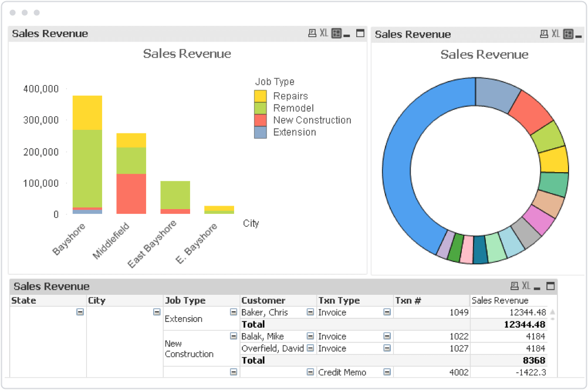Click the donut chart print icon
This screenshot has width=588, height=390.
coord(544,34)
